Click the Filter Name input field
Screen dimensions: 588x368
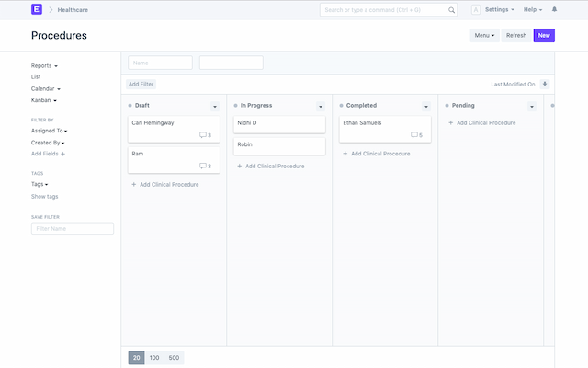tap(73, 228)
